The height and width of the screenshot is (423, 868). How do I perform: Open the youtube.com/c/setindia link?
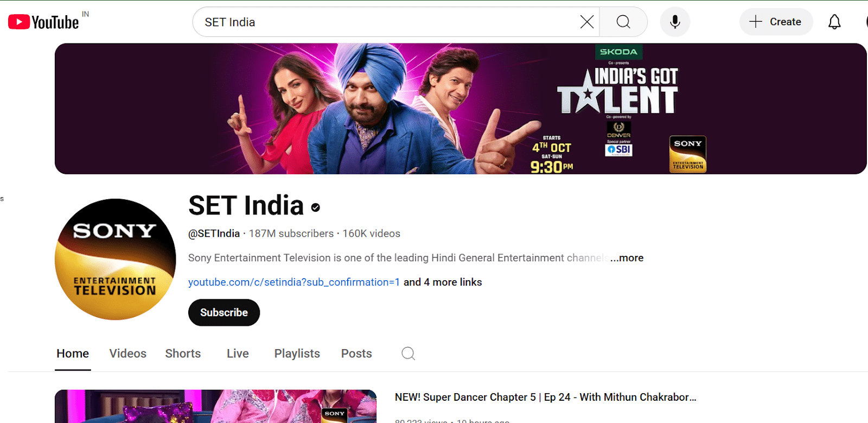293,282
